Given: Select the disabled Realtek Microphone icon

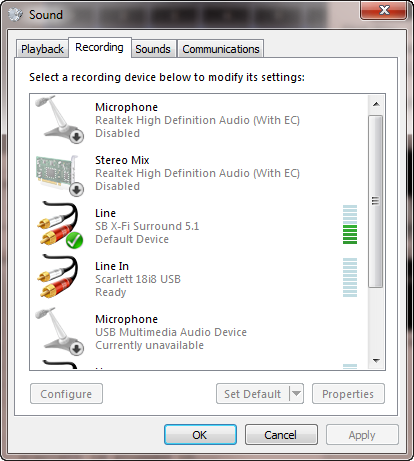Looking at the screenshot, I should 59,119.
